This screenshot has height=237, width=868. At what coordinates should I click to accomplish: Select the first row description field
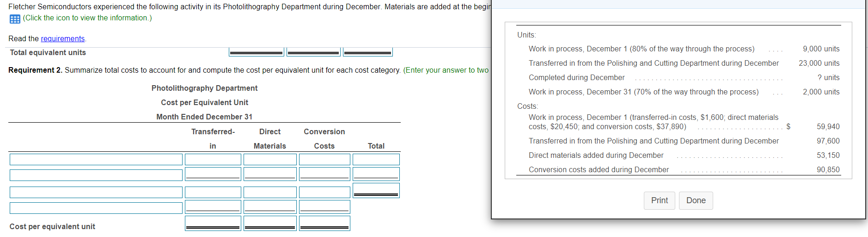coord(96,160)
